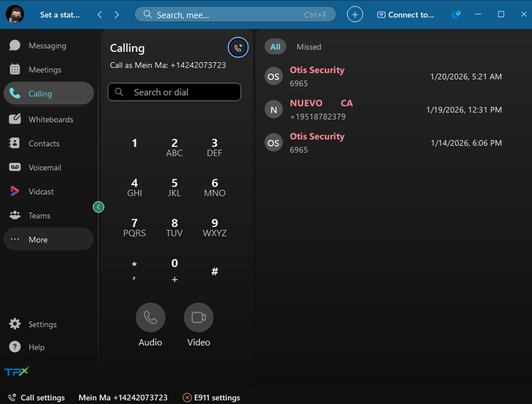Click the TPX logo
Image resolution: width=532 pixels, height=404 pixels.
[x=17, y=371]
